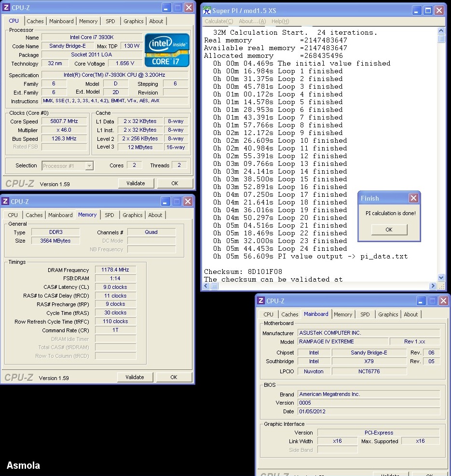This screenshot has height=476, width=451.
Task: Open the About menu in Super PI
Action: click(x=252, y=21)
